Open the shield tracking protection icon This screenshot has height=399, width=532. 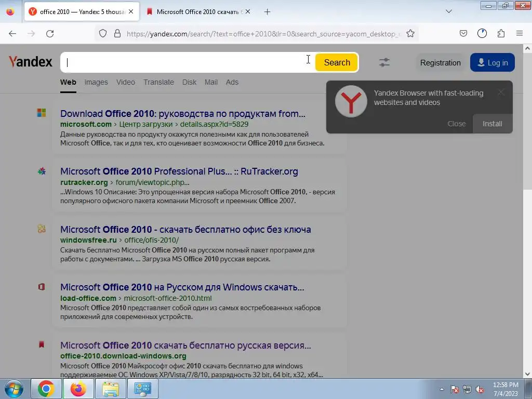pos(103,34)
